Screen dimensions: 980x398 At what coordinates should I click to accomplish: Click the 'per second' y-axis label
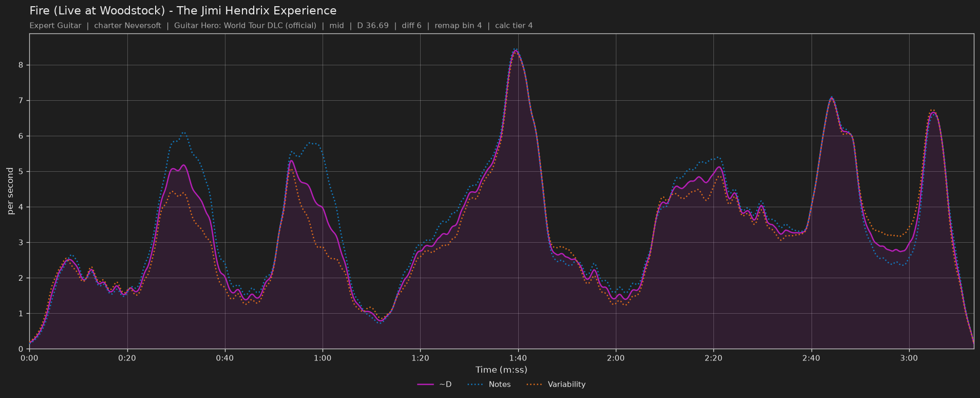(10, 191)
